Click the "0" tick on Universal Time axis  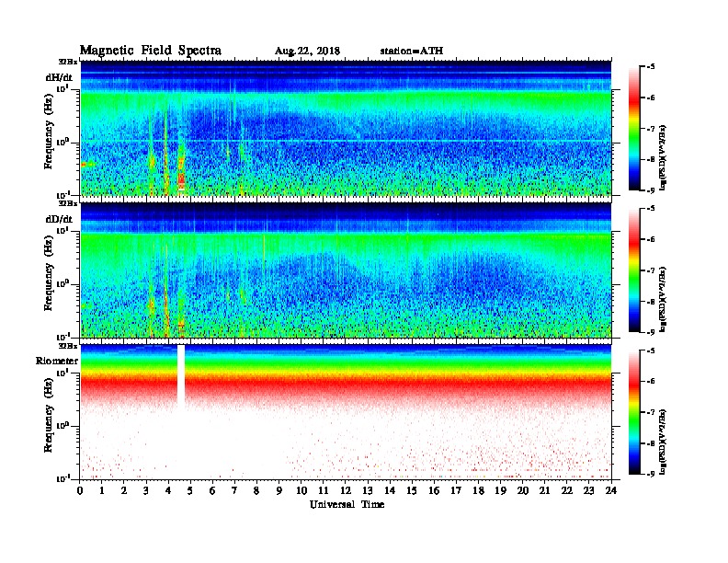pyautogui.click(x=80, y=490)
